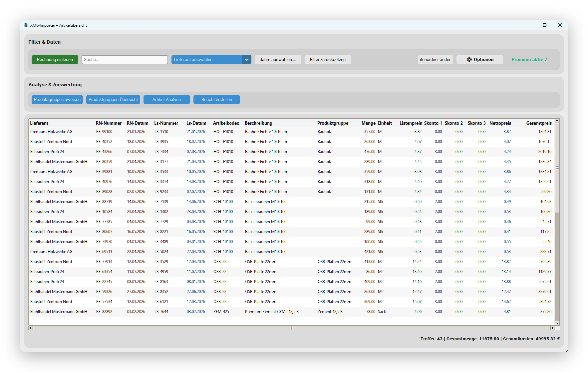Open Optionen with the gear icon
Viewport: 588px width, 372px height.
point(480,60)
